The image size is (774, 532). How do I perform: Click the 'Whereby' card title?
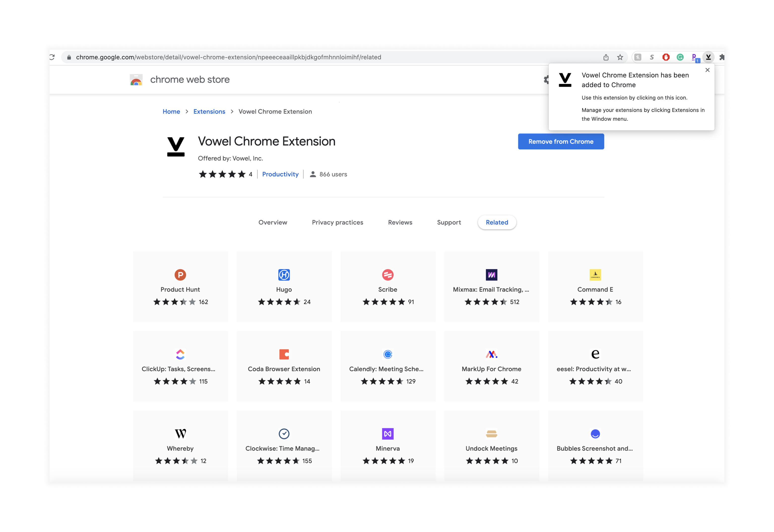[180, 449]
